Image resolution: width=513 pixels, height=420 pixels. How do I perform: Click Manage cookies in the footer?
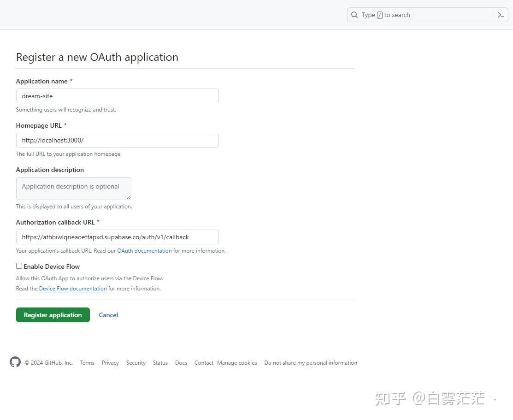click(237, 363)
